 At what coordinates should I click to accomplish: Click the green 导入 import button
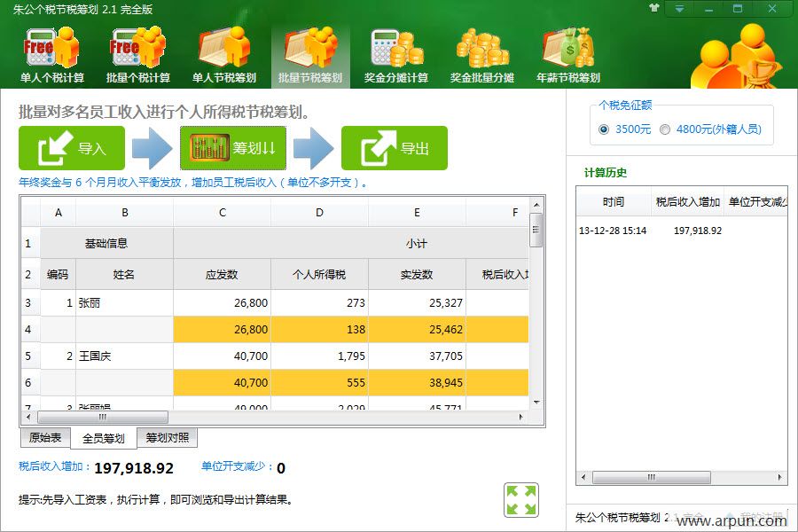click(x=72, y=148)
